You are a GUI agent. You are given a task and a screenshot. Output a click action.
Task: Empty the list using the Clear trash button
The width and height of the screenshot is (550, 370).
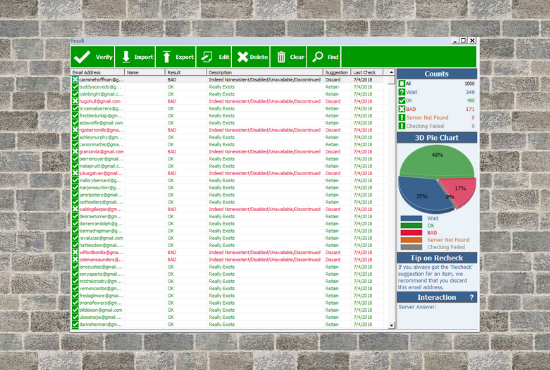pyautogui.click(x=288, y=57)
